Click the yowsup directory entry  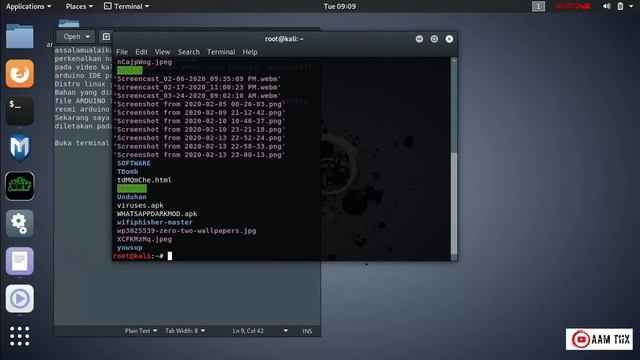pyautogui.click(x=129, y=248)
